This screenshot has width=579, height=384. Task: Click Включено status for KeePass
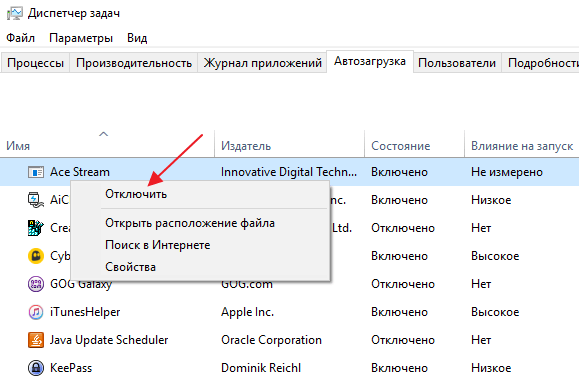[x=399, y=368]
